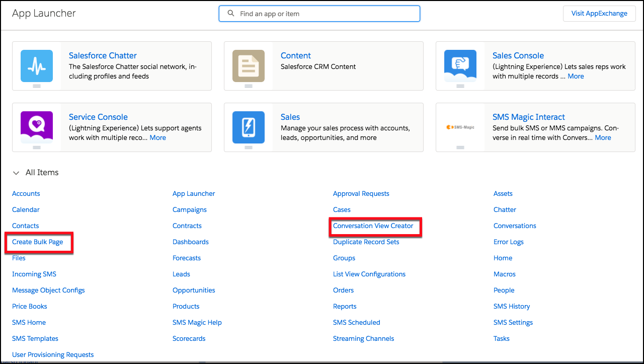Open the Service Console title link

click(98, 117)
